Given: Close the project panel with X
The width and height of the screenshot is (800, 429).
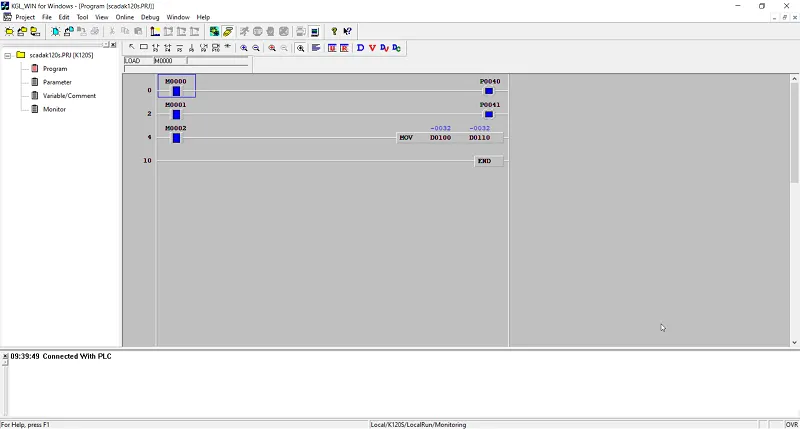Looking at the screenshot, I should point(113,45).
